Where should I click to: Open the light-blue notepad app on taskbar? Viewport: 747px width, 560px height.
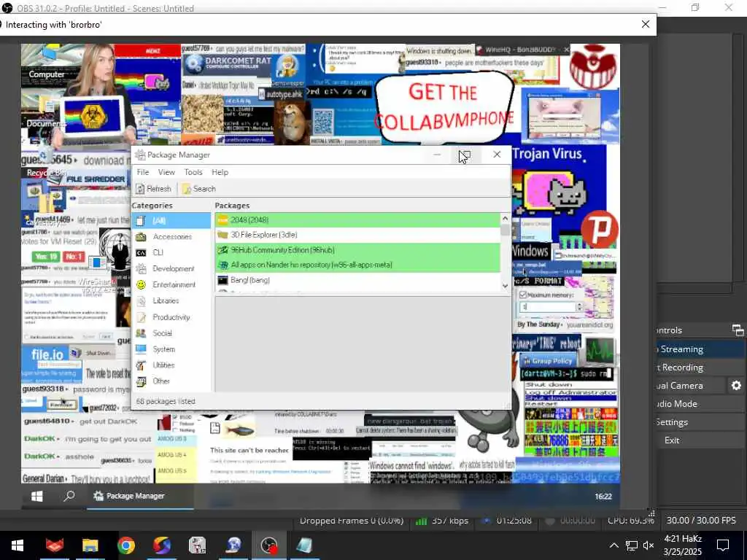(304, 545)
